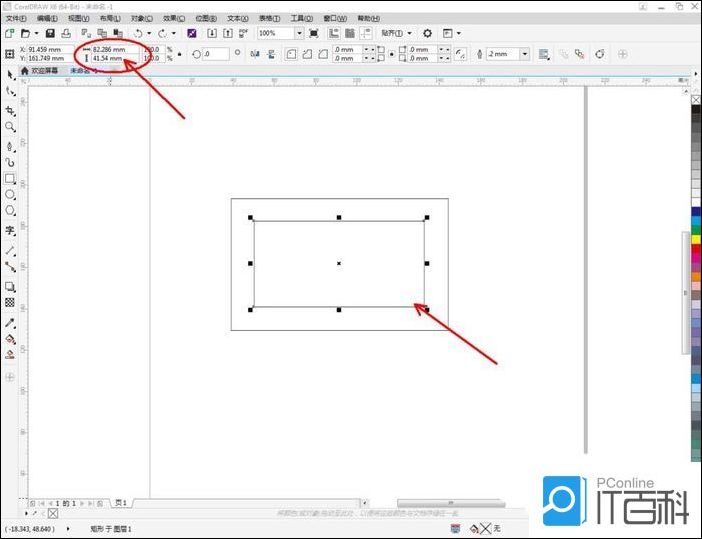This screenshot has height=539, width=702.
Task: Pick black from the color palette
Action: pyautogui.click(x=696, y=109)
